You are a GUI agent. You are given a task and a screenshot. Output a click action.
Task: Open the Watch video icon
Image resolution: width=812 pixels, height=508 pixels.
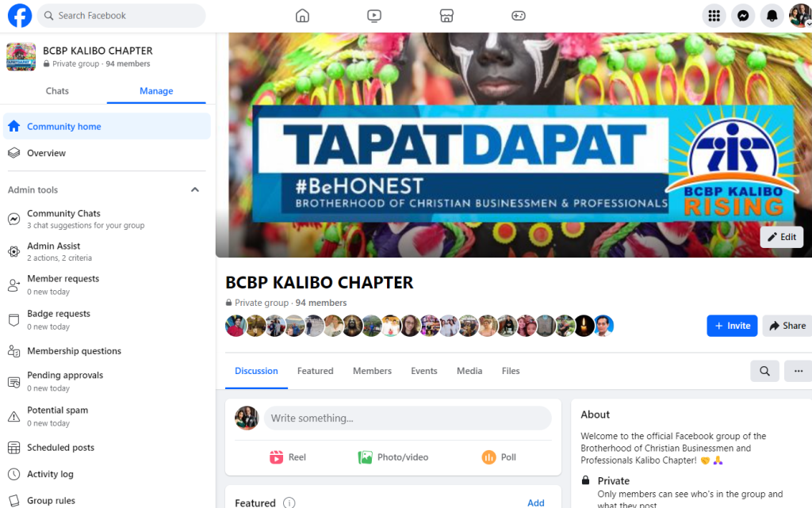(374, 16)
